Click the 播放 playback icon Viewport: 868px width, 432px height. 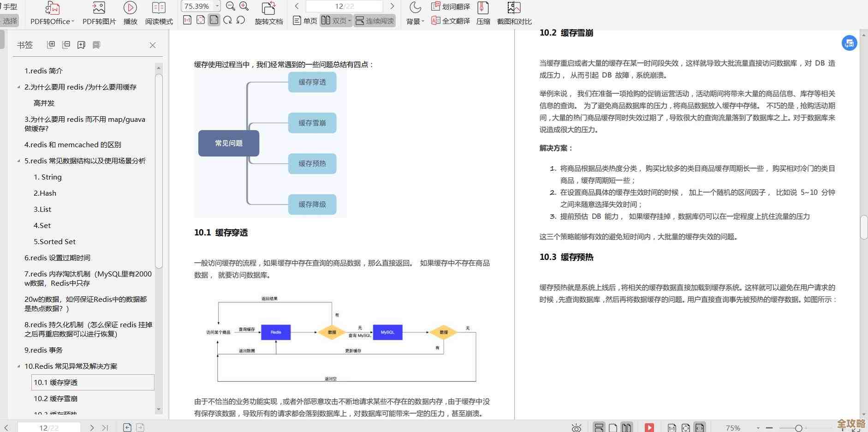coord(130,12)
